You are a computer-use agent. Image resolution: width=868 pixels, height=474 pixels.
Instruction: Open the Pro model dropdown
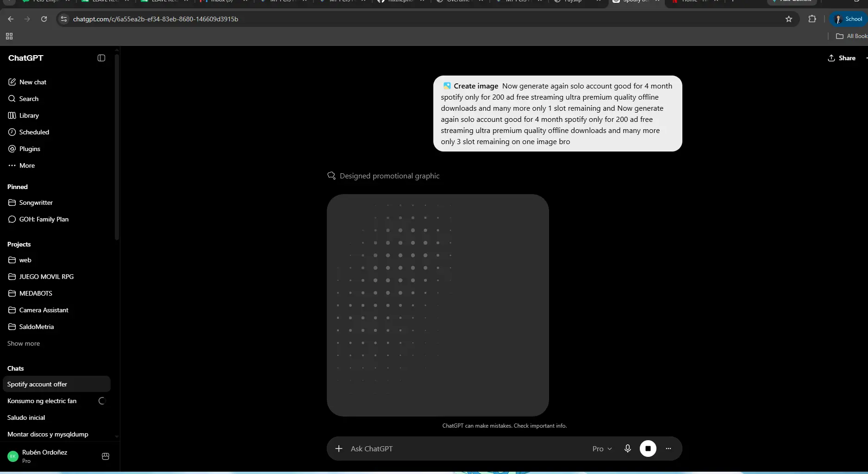(602, 449)
